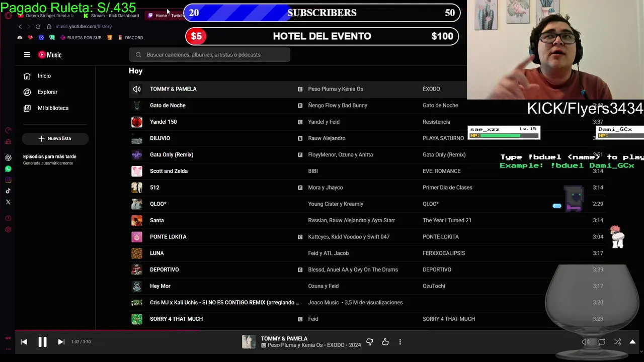Click the search magnifier icon
Viewport: 644px width, 362px height.
[x=138, y=55]
